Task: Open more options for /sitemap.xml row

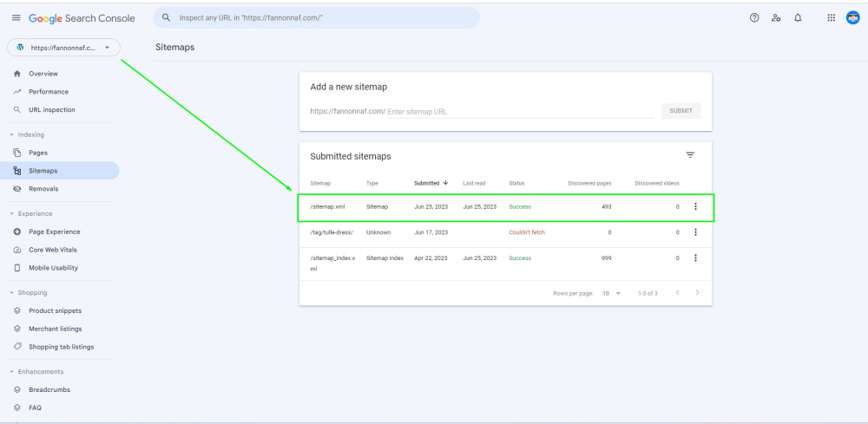Action: [x=695, y=206]
